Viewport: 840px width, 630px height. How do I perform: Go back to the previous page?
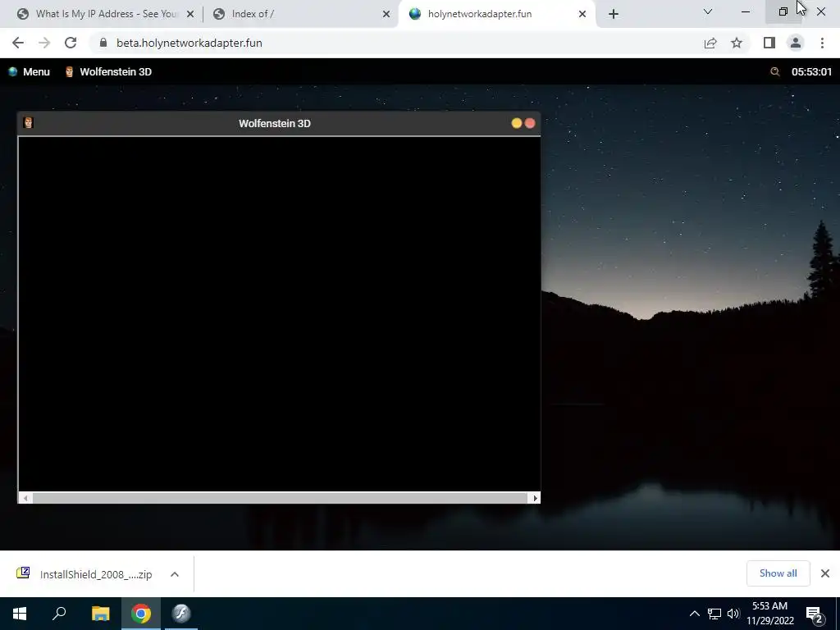(x=18, y=43)
